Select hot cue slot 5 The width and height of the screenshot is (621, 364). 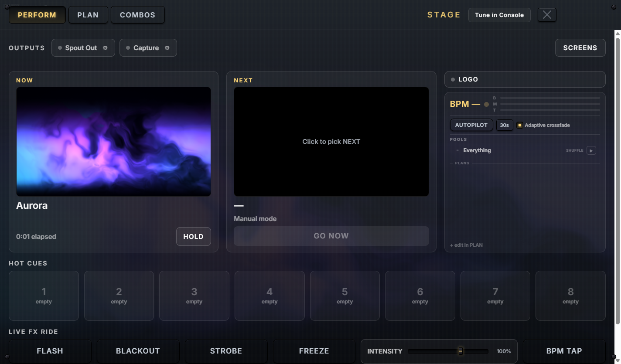click(345, 296)
